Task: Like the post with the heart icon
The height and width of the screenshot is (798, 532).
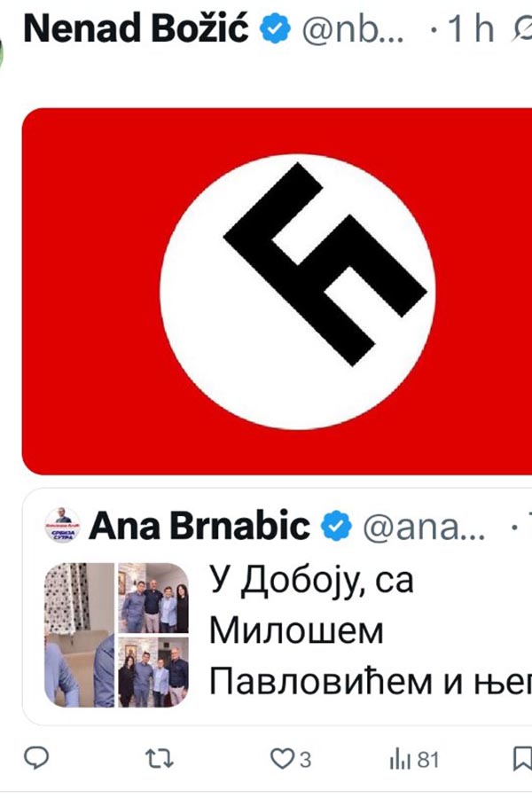Action: click(280, 759)
